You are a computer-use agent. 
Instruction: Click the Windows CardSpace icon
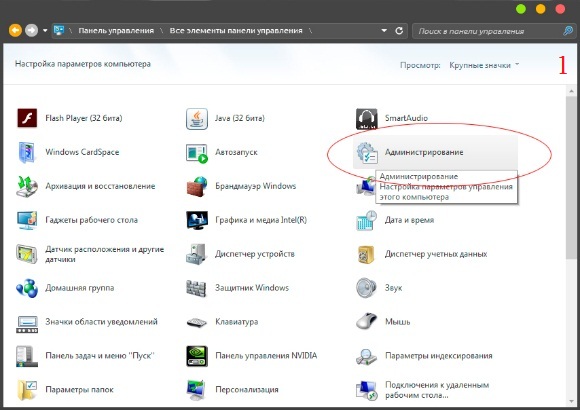(27, 152)
